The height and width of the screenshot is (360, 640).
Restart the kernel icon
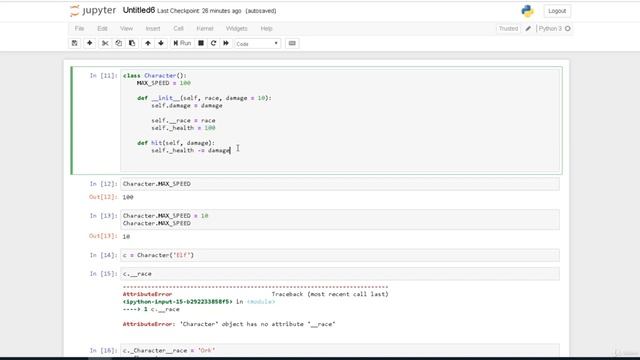tap(213, 43)
